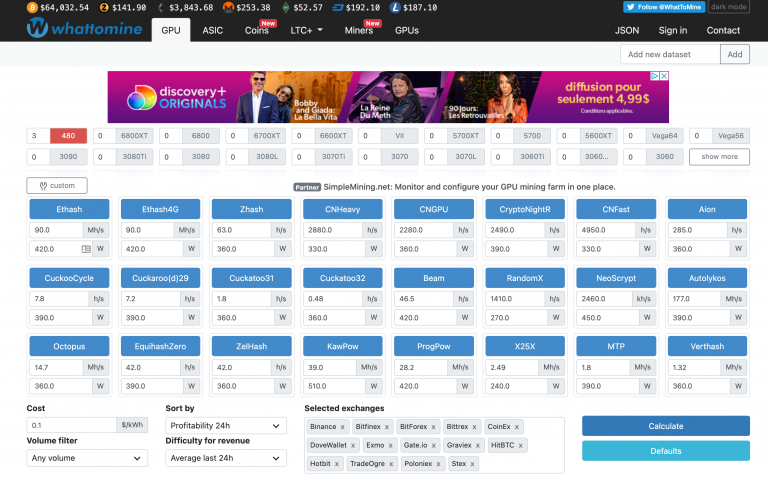Remove Gate.io exchange tag
Image resolution: width=768 pixels, height=477 pixels.
click(433, 446)
